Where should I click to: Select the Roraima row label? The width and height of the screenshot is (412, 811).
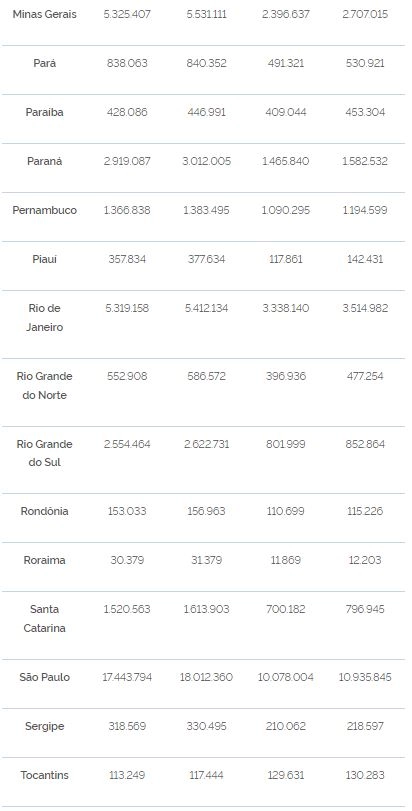point(44,560)
